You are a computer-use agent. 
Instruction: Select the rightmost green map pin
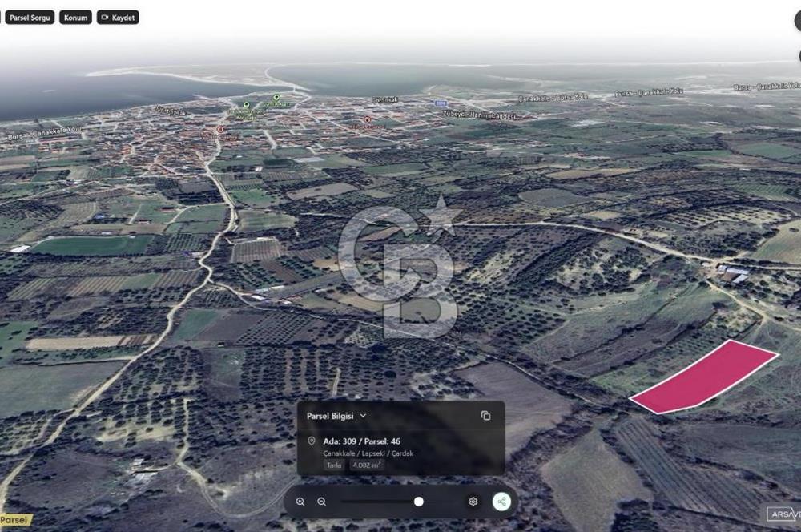pos(276,98)
